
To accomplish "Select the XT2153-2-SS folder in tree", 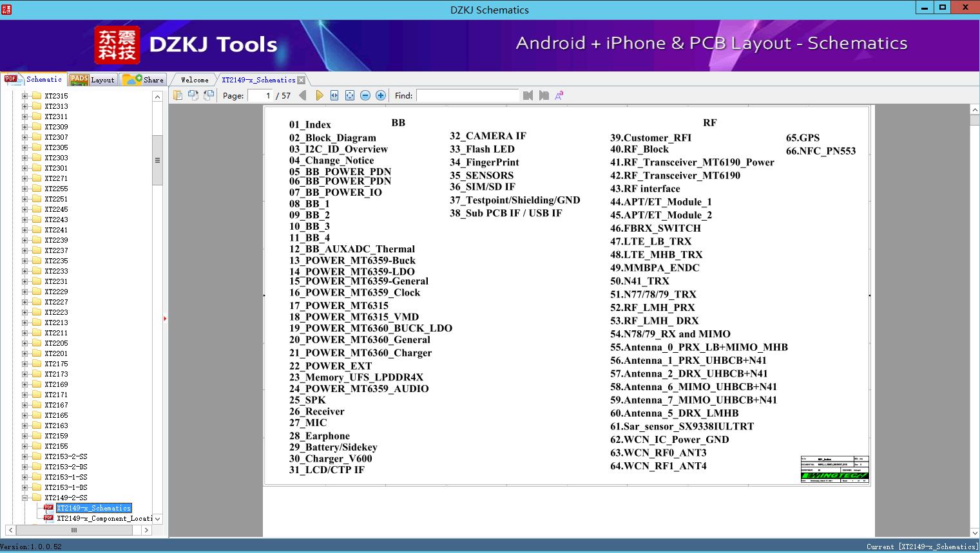I will click(x=66, y=456).
